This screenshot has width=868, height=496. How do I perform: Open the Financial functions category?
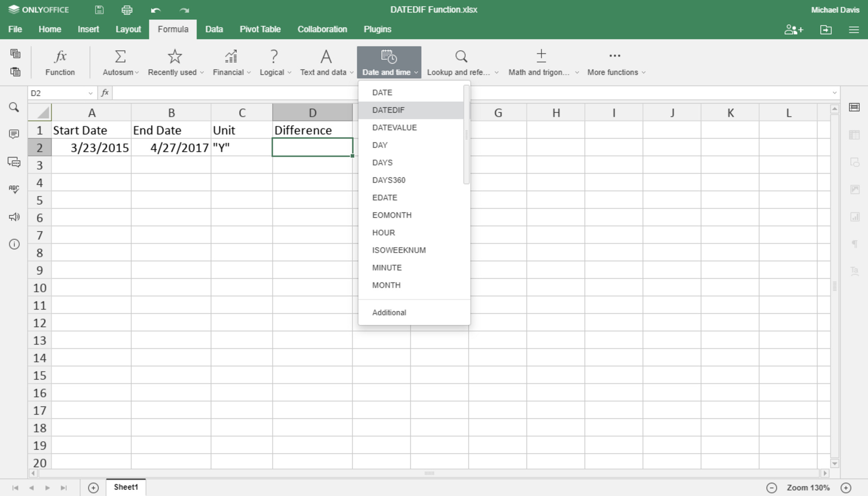[x=231, y=62]
